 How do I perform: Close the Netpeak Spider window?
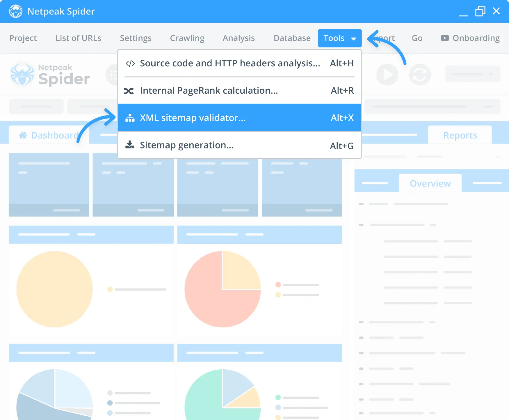click(x=496, y=11)
